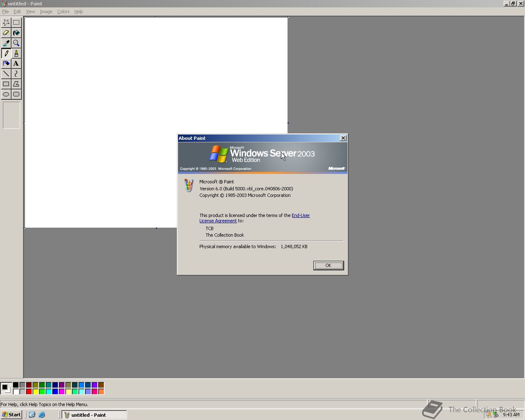Choose the purple color swatch in top row
Viewport: 525px width, 420px height.
[62, 385]
